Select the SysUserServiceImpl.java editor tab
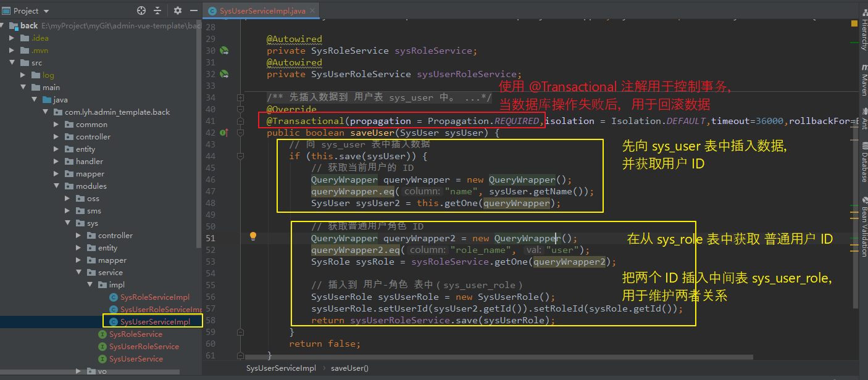Image resolution: width=868 pixels, height=380 pixels. pos(262,10)
